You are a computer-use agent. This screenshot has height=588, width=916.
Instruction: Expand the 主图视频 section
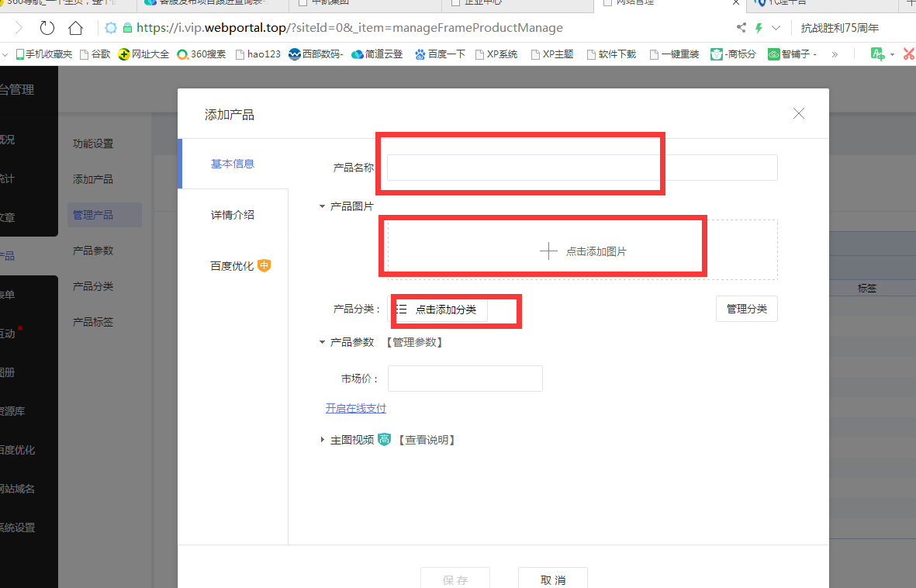click(x=323, y=440)
